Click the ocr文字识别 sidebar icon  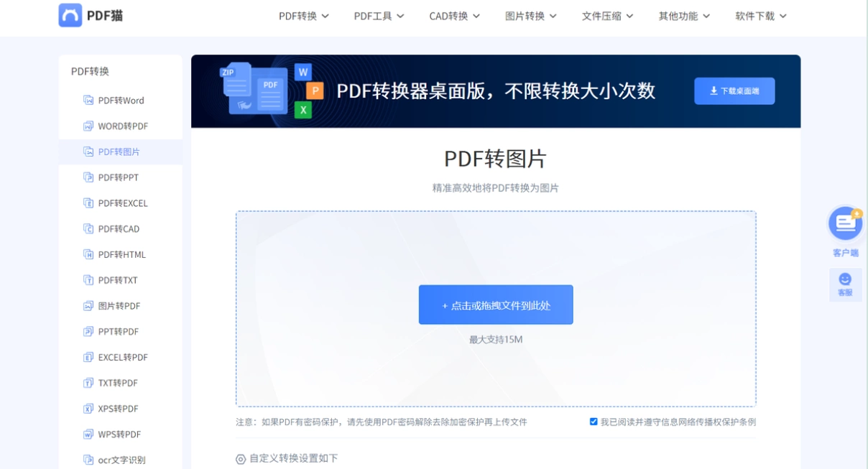point(88,460)
